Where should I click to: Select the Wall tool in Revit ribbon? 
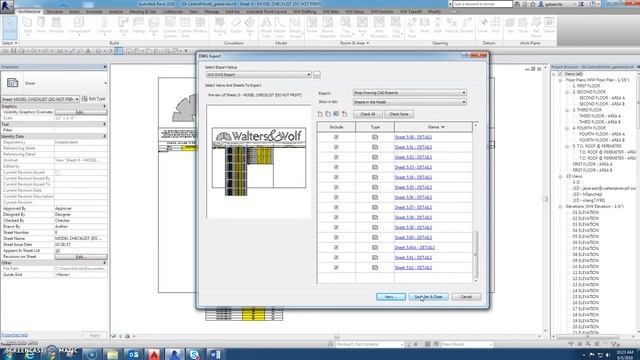point(27,26)
